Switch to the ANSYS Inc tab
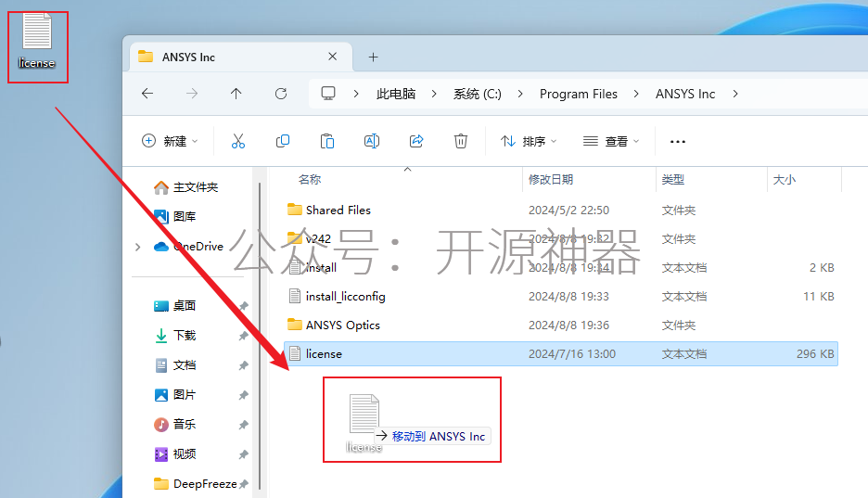 241,57
